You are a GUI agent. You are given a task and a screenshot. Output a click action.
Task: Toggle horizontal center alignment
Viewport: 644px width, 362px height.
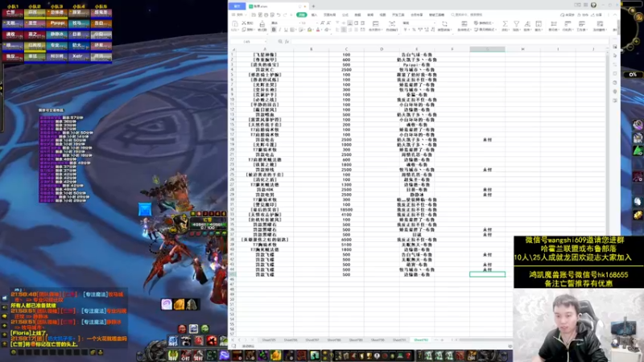(x=344, y=30)
